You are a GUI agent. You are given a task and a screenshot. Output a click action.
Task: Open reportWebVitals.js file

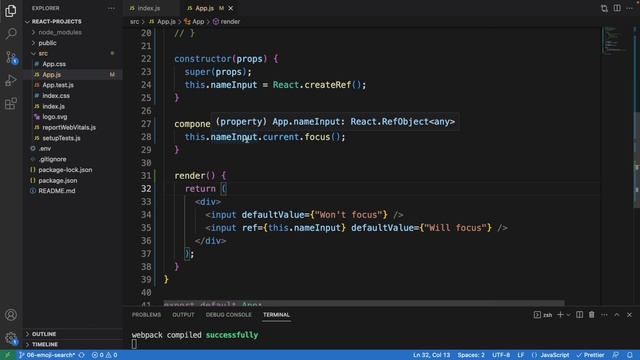69,127
